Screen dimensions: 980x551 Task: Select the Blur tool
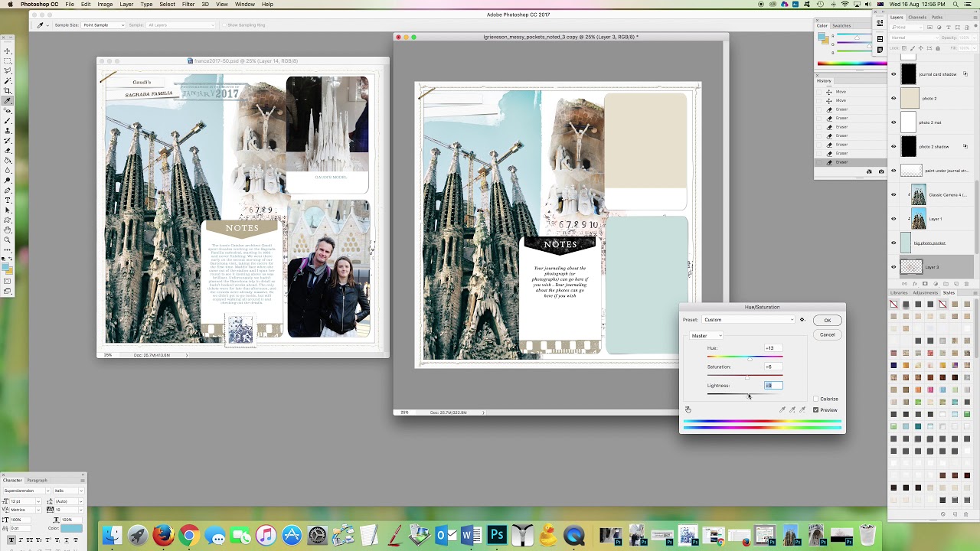click(8, 170)
